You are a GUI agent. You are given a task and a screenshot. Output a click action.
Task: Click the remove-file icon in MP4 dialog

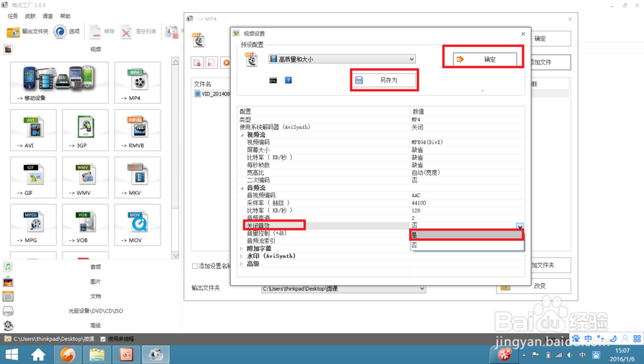(x=197, y=63)
